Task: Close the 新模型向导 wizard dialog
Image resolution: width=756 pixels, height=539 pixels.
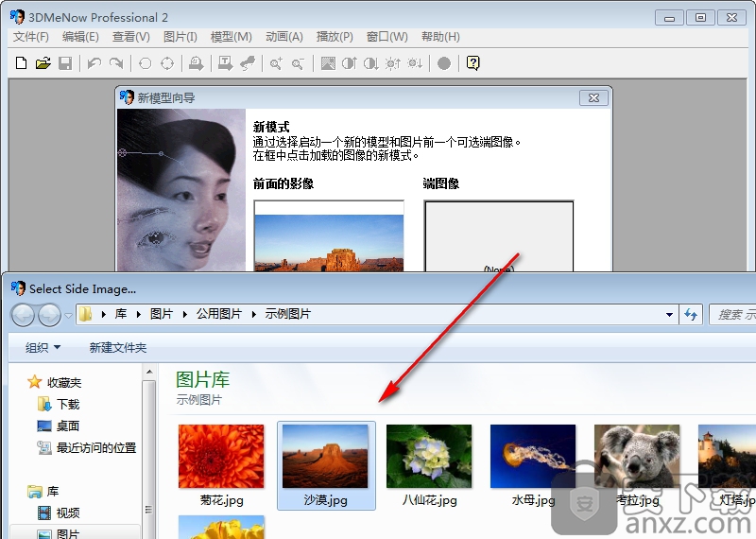Action: [593, 98]
